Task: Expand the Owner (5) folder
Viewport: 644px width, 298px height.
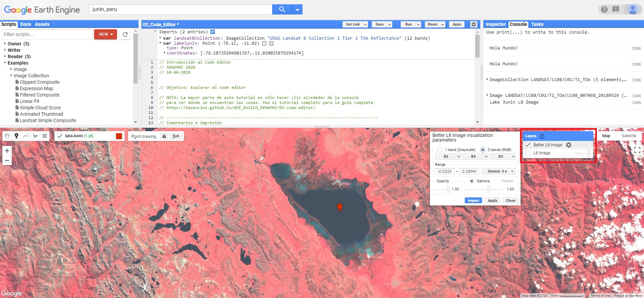Action: point(5,44)
